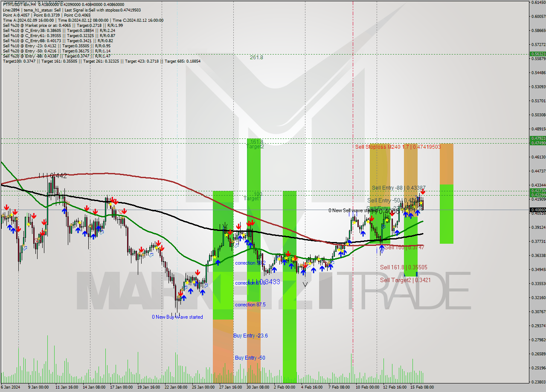Click the '17 Jan 00:00' time axis label

tap(121, 387)
